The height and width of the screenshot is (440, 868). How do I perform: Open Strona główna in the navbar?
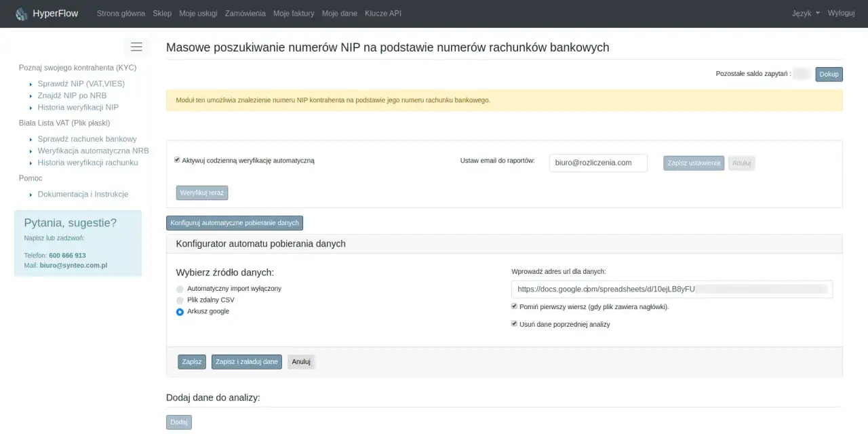click(x=121, y=14)
